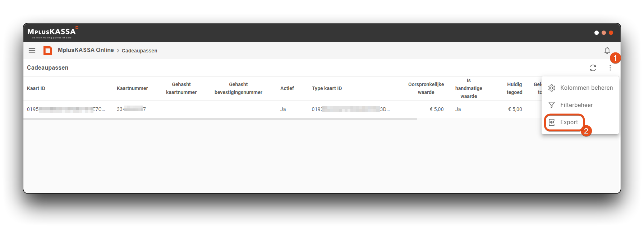This screenshot has width=644, height=228.
Task: Go to MplusKASSA Online breadcrumb
Action: tap(86, 50)
